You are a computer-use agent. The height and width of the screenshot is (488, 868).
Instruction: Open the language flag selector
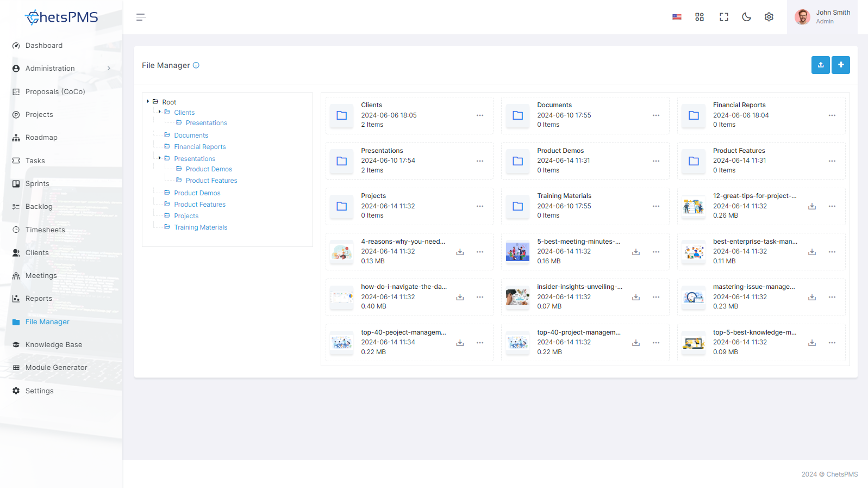pyautogui.click(x=677, y=17)
